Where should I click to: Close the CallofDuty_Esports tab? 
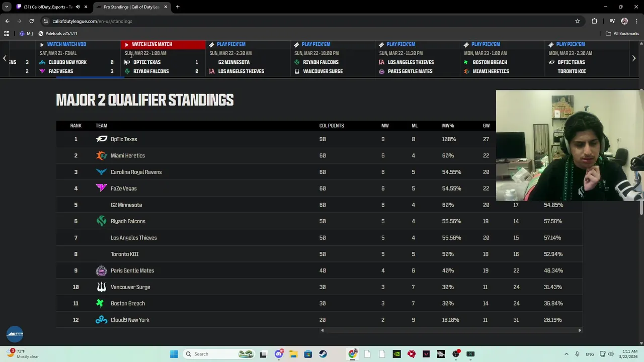[x=86, y=7]
